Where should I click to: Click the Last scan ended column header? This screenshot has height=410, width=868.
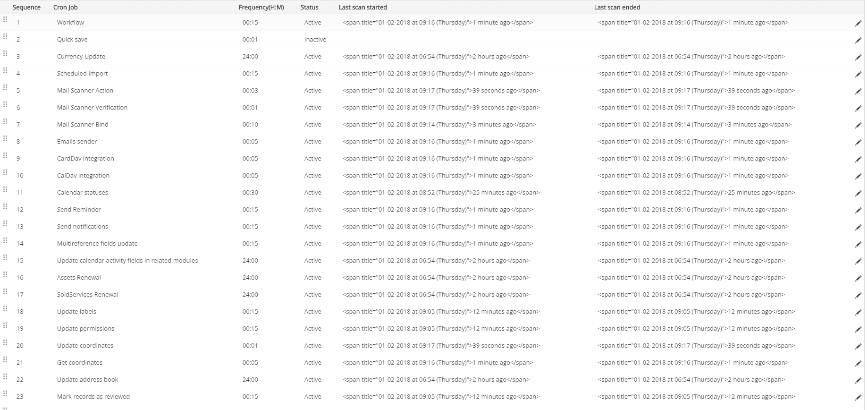(617, 8)
